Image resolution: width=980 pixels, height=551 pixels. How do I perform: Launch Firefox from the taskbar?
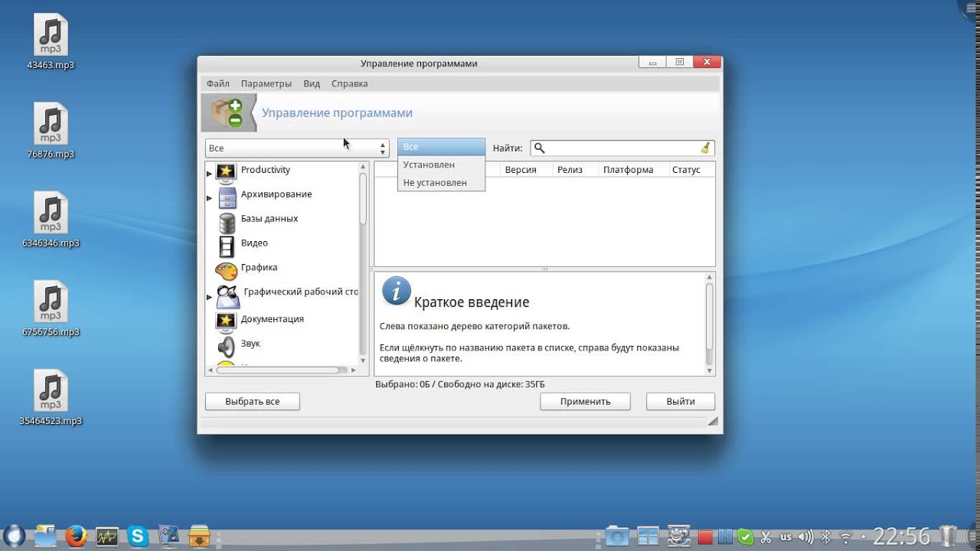coord(76,536)
